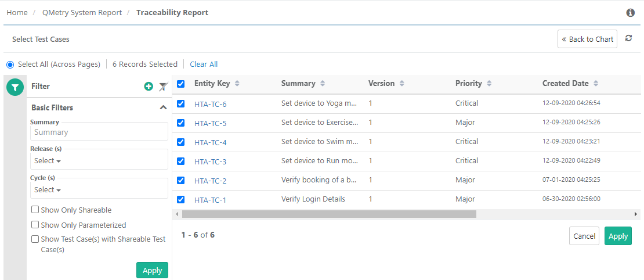This screenshot has height=280, width=644.
Task: Click the Clear All link
Action: coord(204,64)
